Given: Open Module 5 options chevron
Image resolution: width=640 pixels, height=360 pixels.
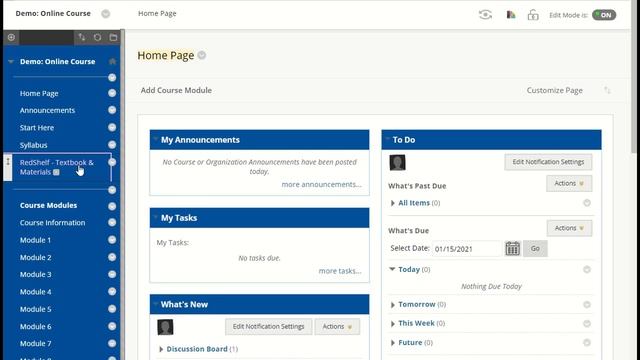Looking at the screenshot, I should pos(112,309).
